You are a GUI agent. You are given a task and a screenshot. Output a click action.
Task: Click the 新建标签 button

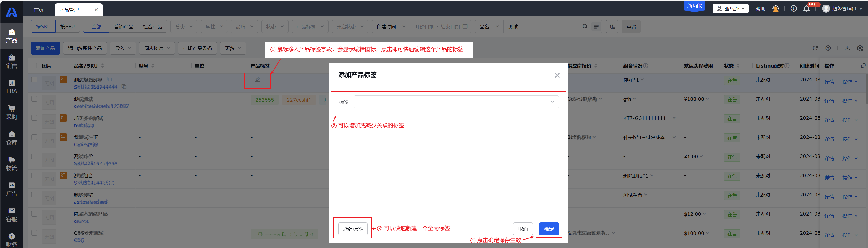click(x=352, y=229)
